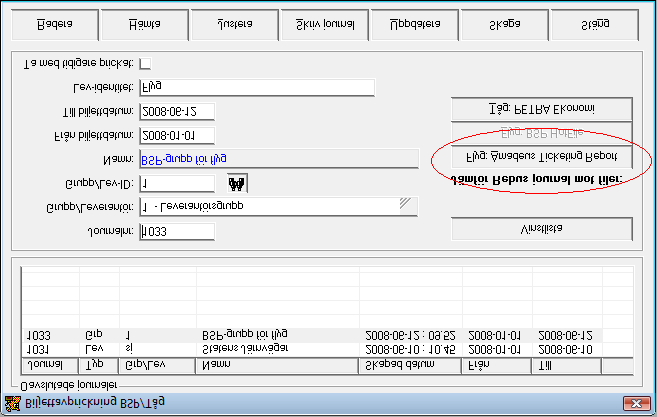Click the Namn field showing BSP-grupp för flyg
Image resolution: width=657 pixels, height=417 pixels.
tap(279, 159)
